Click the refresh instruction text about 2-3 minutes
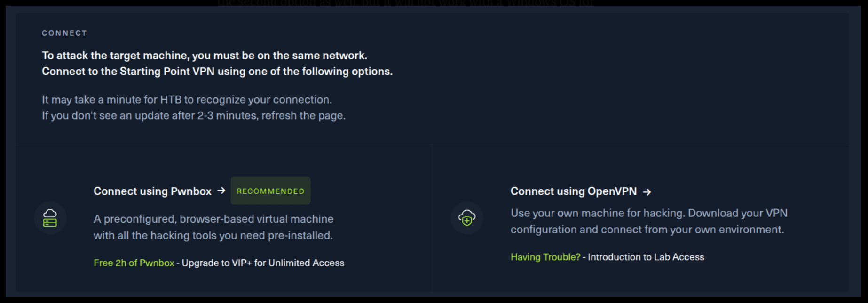The image size is (868, 303). tap(194, 115)
